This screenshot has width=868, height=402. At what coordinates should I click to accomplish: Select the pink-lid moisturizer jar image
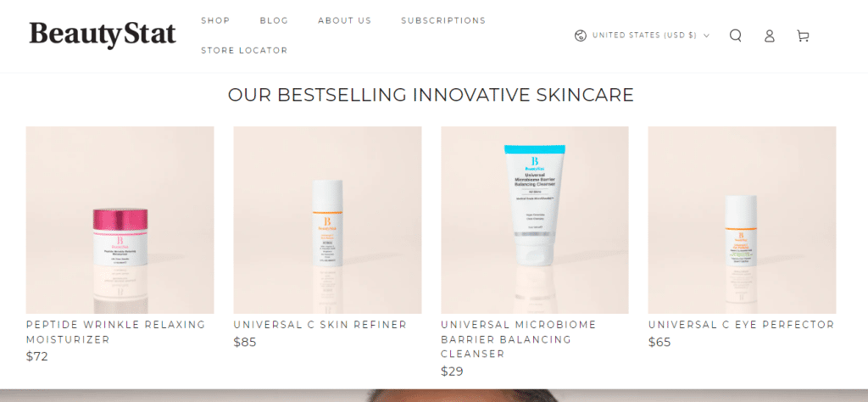click(120, 220)
